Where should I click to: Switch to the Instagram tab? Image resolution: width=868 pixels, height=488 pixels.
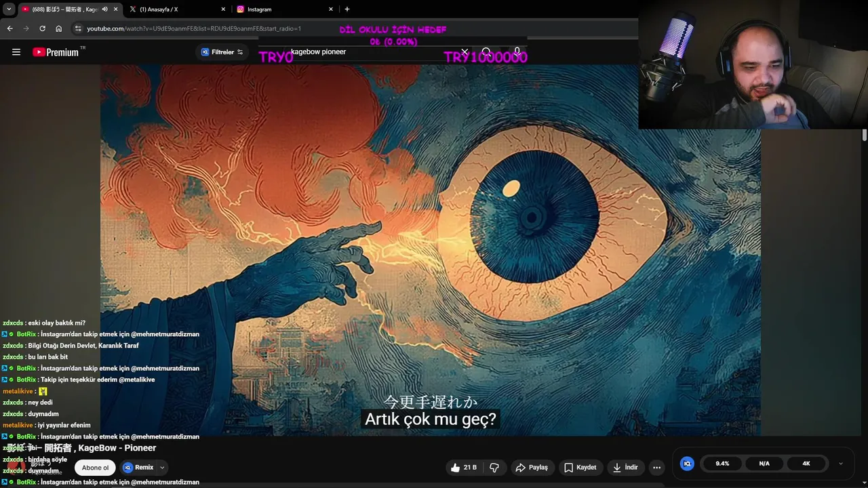tap(285, 9)
